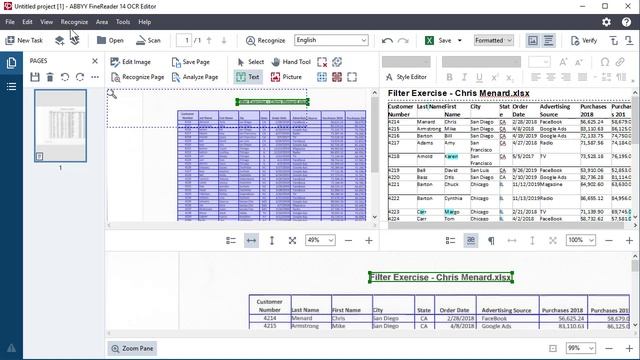
Task: Open the Recognize menu
Action: coord(74,22)
